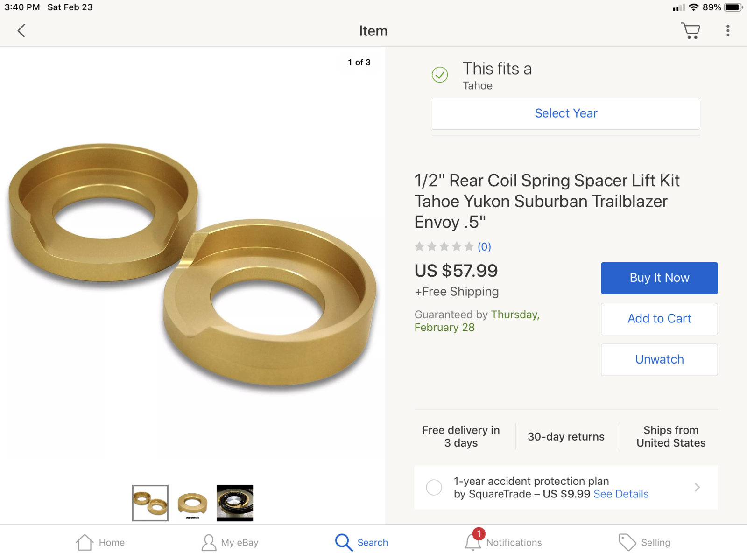
Task: Open the shopping cart icon
Action: 691,31
